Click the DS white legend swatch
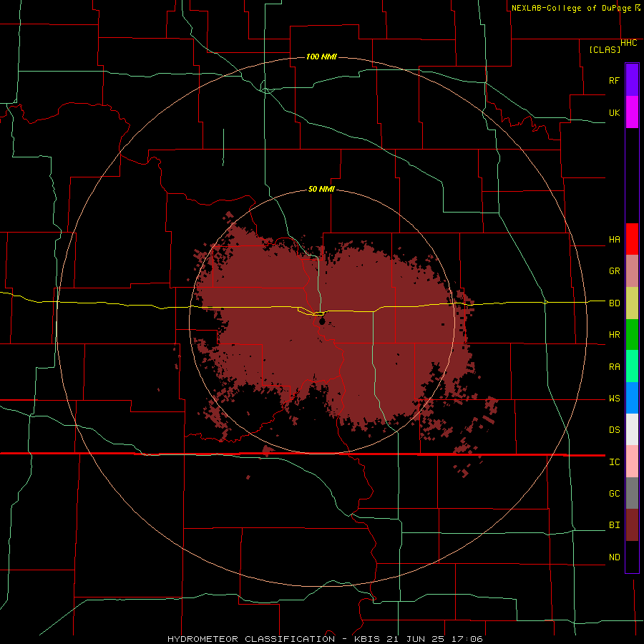 click(x=632, y=429)
